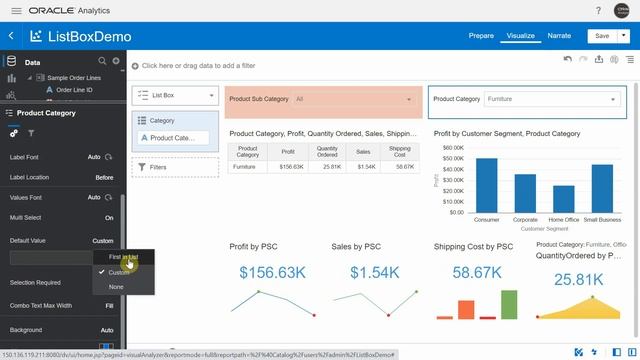The height and width of the screenshot is (360, 640).
Task: Open the Product Sub Category All dropdown
Action: tap(353, 99)
